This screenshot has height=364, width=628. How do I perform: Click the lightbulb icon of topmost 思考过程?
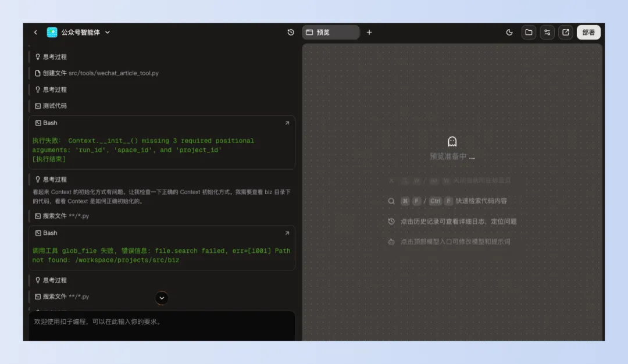(38, 57)
